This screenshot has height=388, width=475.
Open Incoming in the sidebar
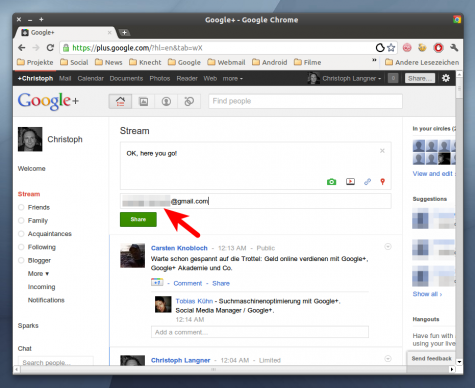[41, 287]
